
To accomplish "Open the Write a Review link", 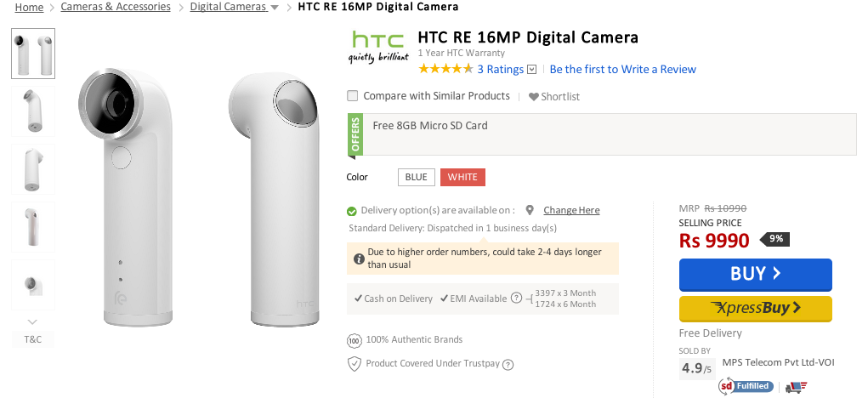I will (622, 70).
